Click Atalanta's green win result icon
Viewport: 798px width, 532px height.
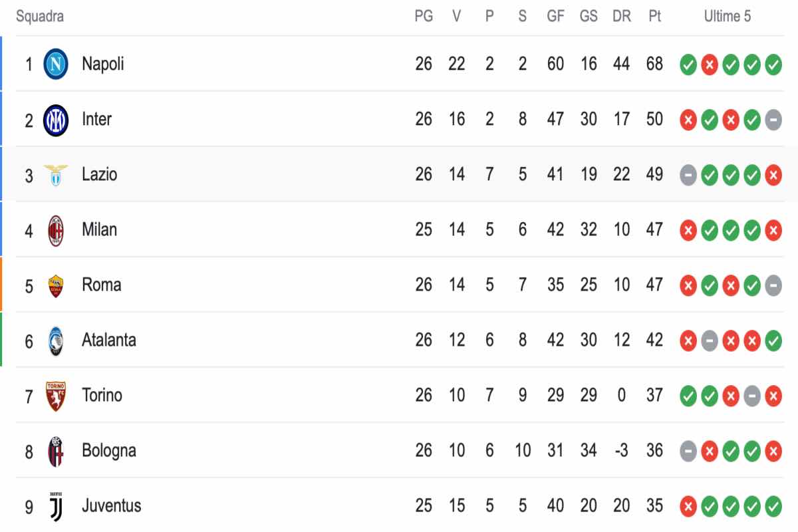pyautogui.click(x=773, y=341)
